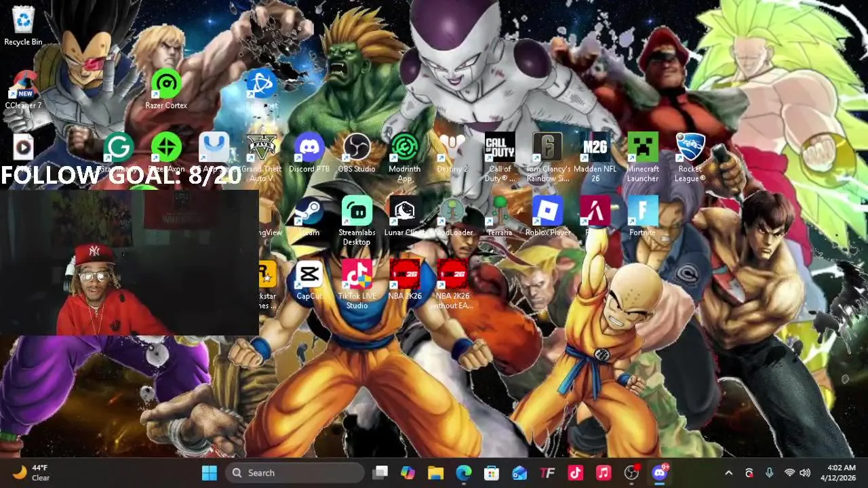Open the 44°F Clear weather widget
The width and height of the screenshot is (868, 488).
[x=32, y=473]
